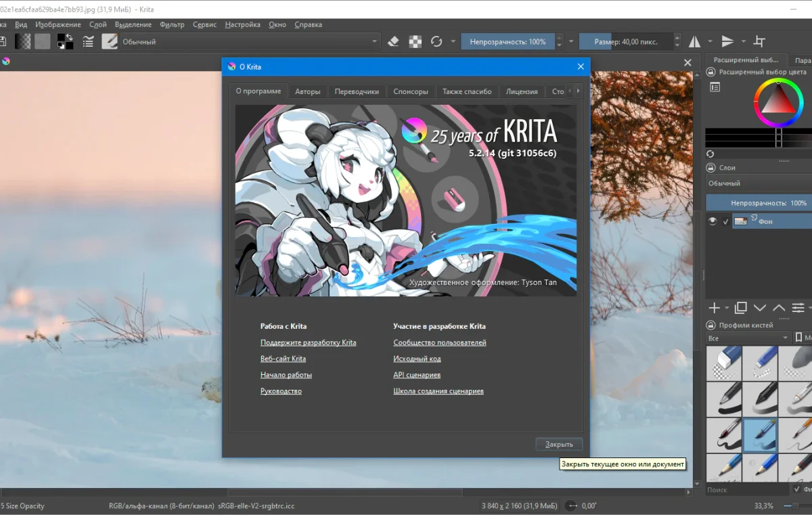Hide the Фон layer with eye icon
812x515 pixels.
coord(712,221)
